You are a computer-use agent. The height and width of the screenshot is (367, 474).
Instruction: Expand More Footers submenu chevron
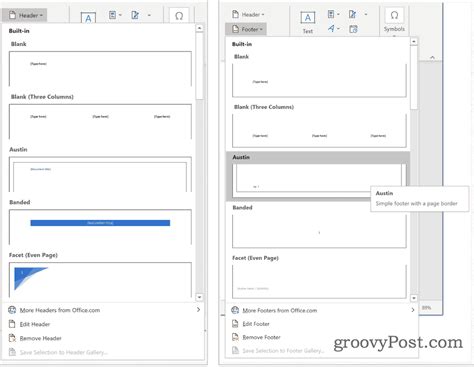pyautogui.click(x=413, y=310)
